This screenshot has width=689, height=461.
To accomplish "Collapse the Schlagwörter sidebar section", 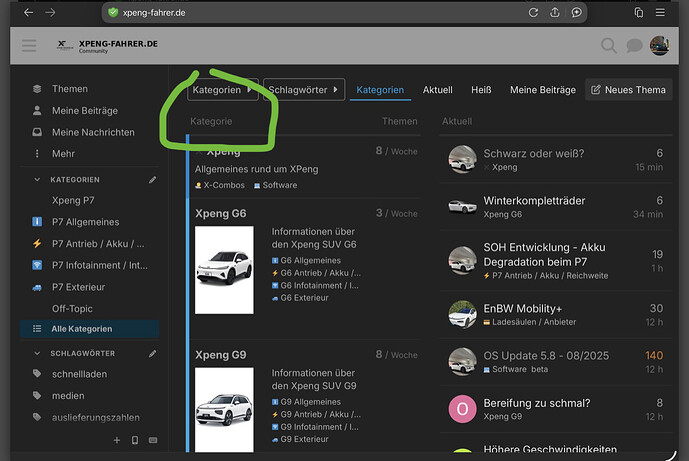I will [x=38, y=353].
